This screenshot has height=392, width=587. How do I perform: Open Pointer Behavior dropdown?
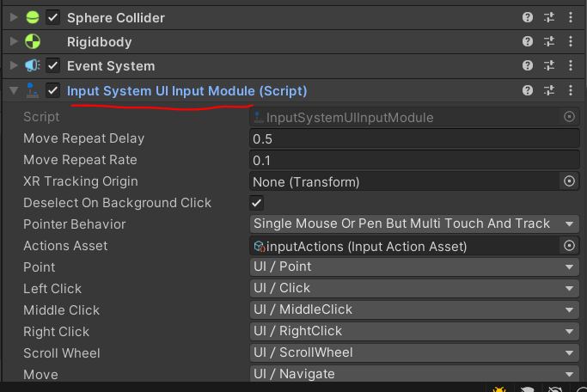coord(414,224)
